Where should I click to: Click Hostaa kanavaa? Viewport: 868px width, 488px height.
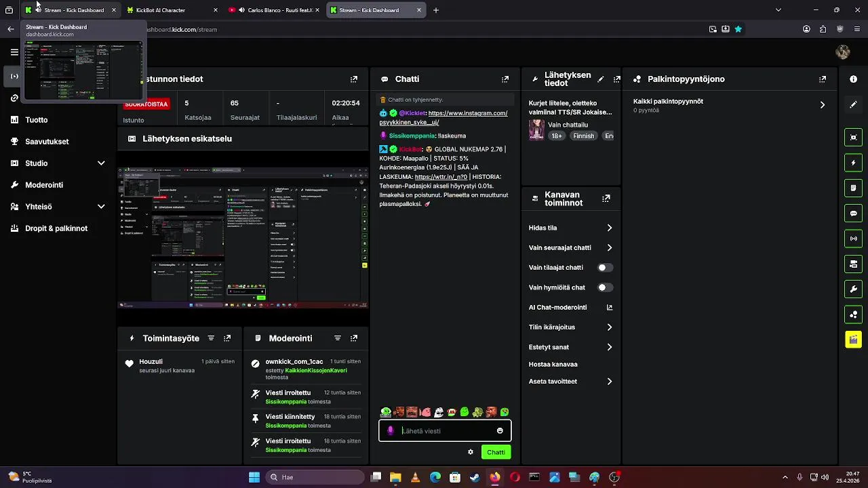[x=553, y=365]
